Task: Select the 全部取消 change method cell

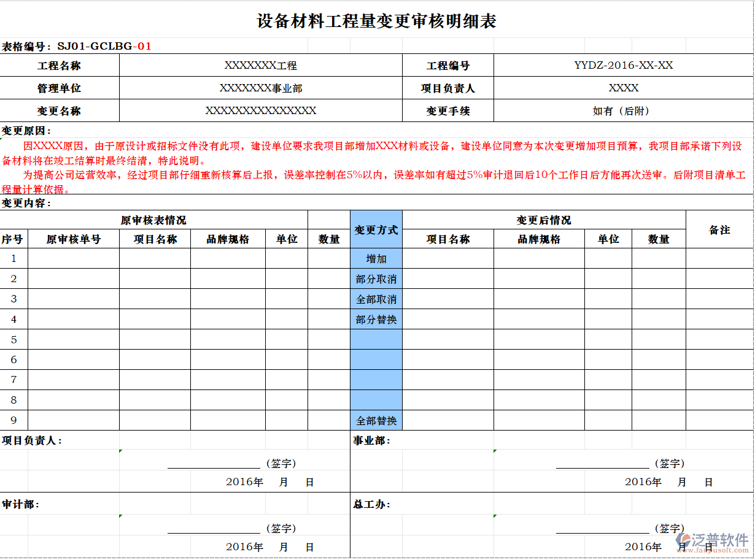Action: [377, 299]
